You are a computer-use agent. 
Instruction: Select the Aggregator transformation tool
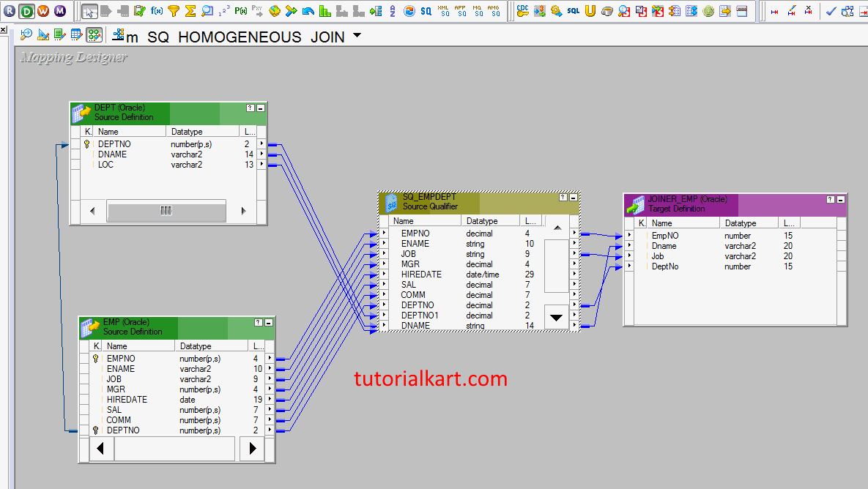click(x=190, y=10)
